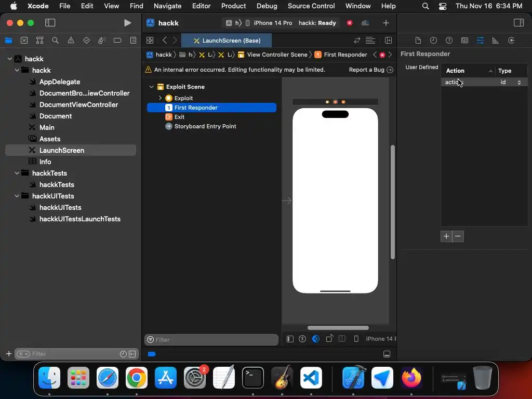Show the Identity inspector
Screen dimensions: 532x399
465,41
